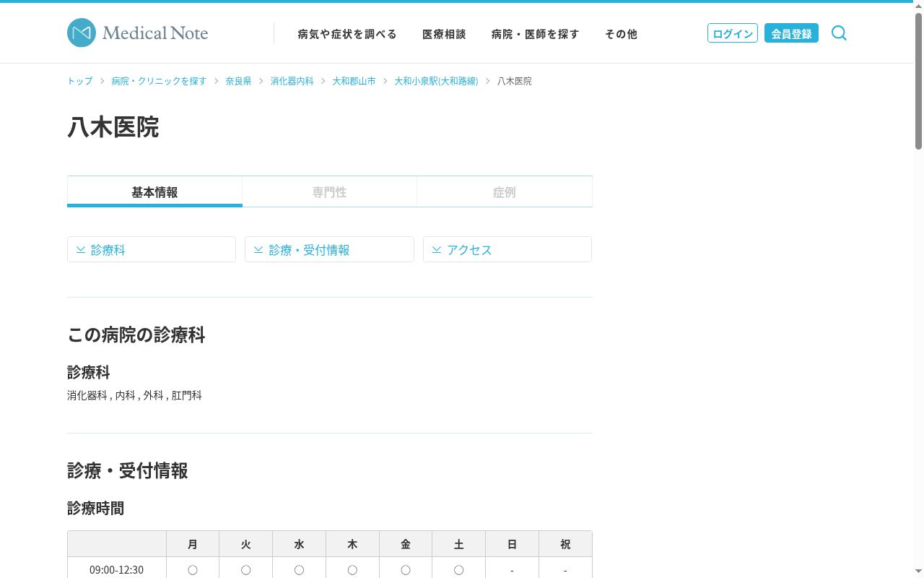This screenshot has height=578, width=924.
Task: Click the 八木医院 page heading
Action: point(113,127)
